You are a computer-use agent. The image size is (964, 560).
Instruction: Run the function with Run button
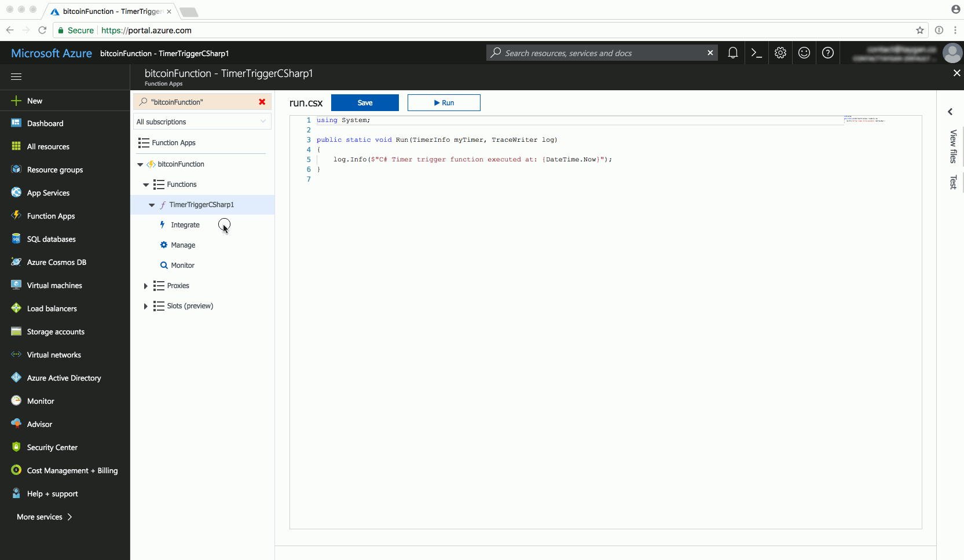444,102
